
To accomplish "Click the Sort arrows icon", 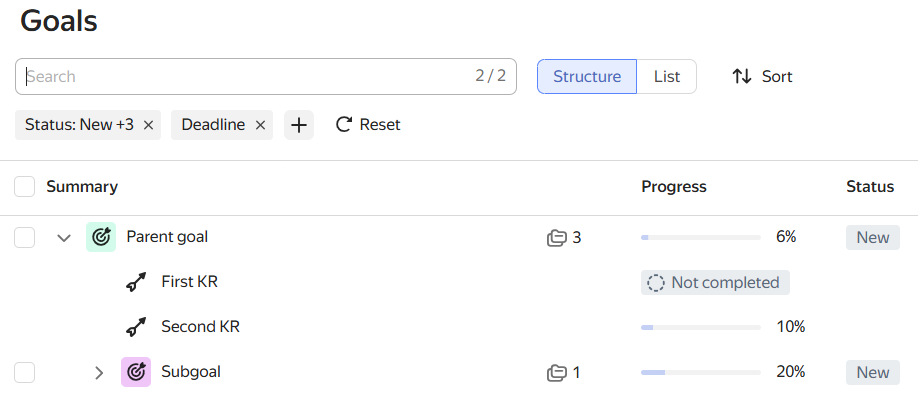I will (x=742, y=76).
